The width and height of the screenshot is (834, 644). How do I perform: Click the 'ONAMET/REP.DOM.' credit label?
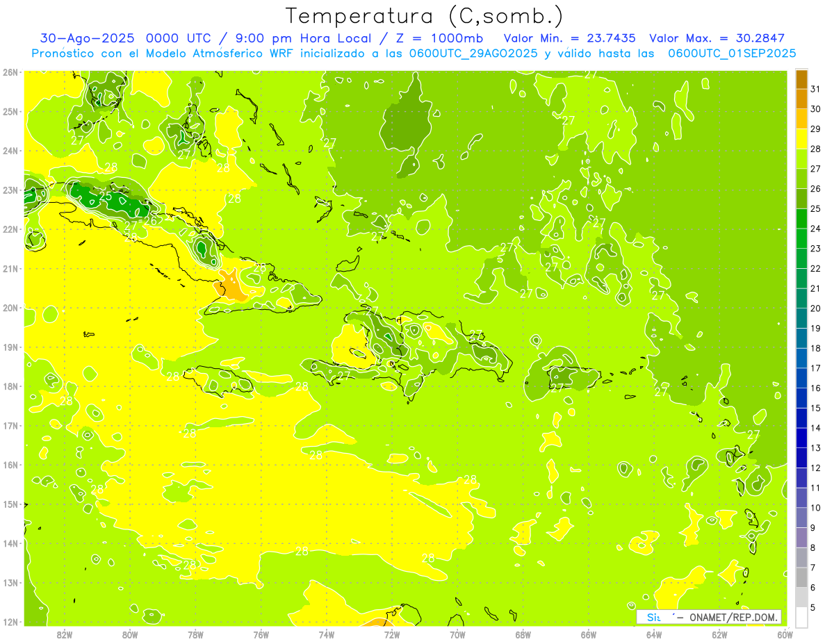[734, 617]
